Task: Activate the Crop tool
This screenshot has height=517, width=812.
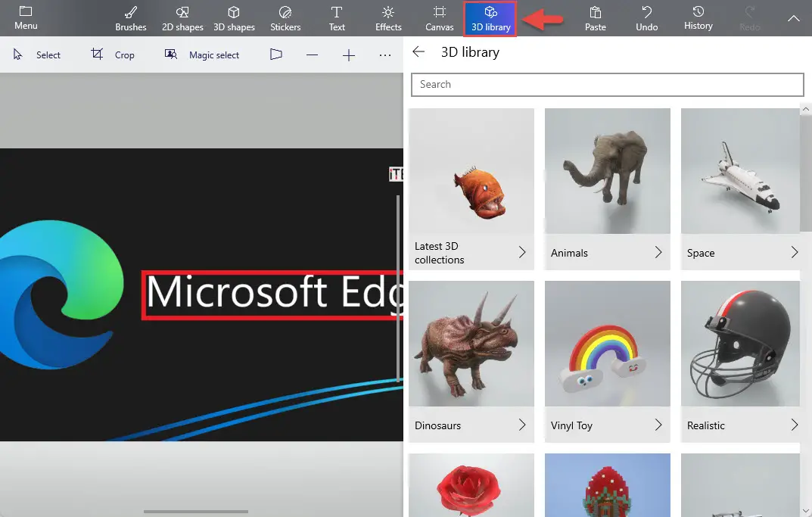Action: point(113,55)
